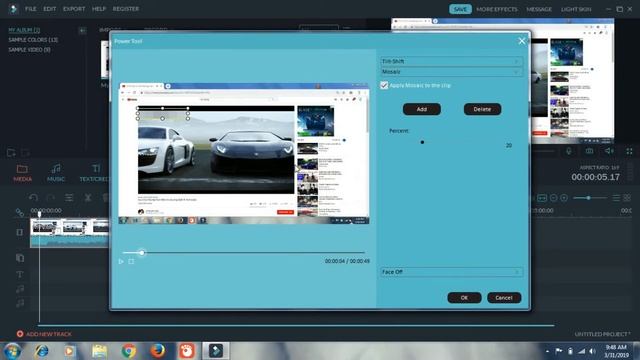
Task: Take a snapshot with the camera icon
Action: tap(589, 151)
